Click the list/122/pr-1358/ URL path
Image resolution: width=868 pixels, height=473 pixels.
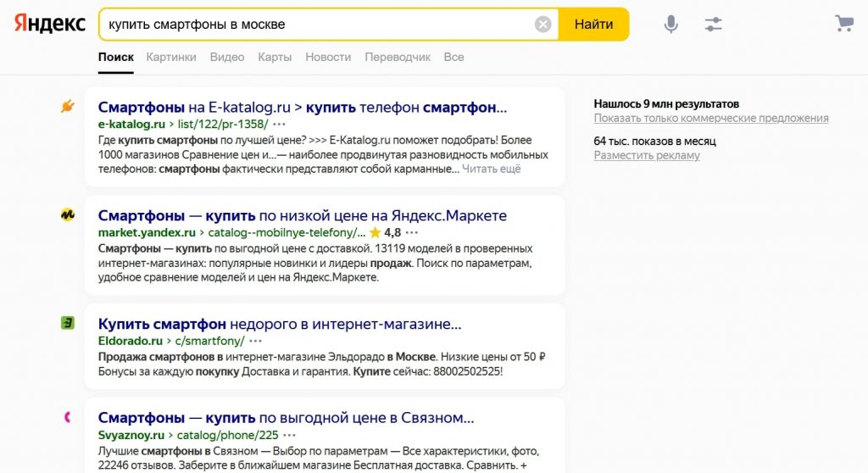coord(223,124)
